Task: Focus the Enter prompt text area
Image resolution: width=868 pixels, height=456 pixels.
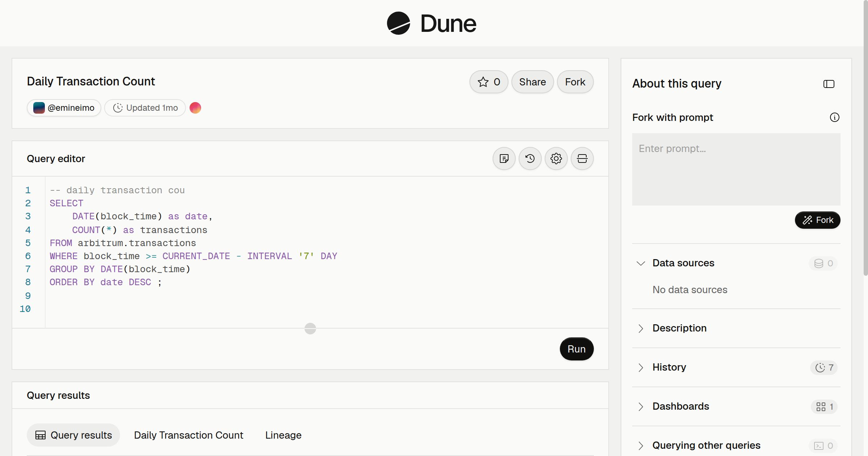Action: coord(736,169)
